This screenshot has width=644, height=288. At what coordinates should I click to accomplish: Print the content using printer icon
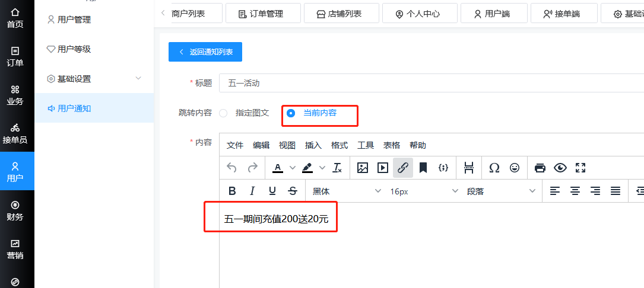[540, 167]
